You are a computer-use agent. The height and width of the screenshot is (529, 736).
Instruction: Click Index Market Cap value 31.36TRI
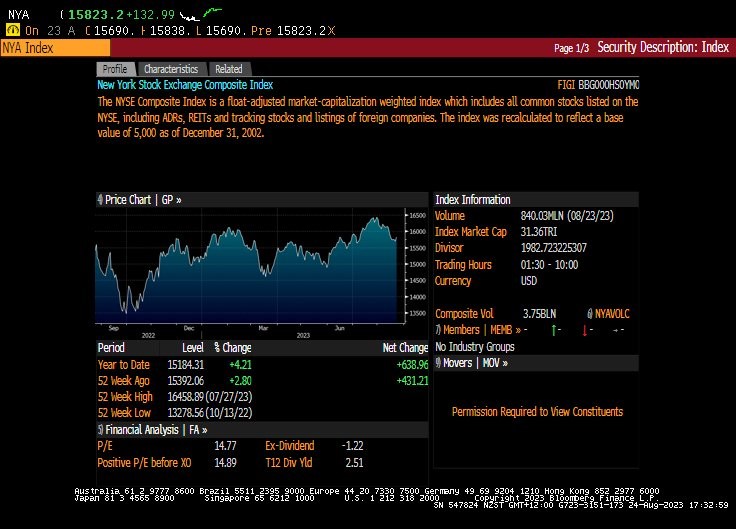tap(539, 232)
